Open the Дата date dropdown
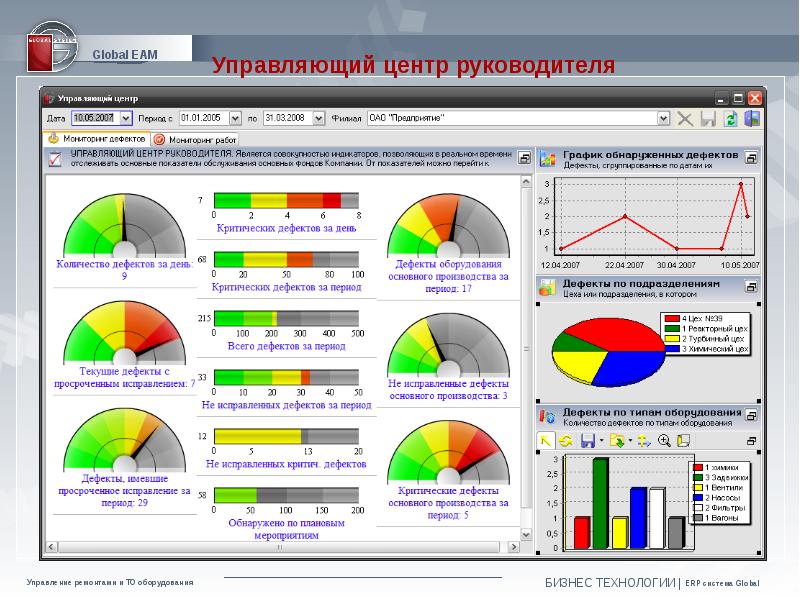This screenshot has height=600, width=800. [128, 118]
